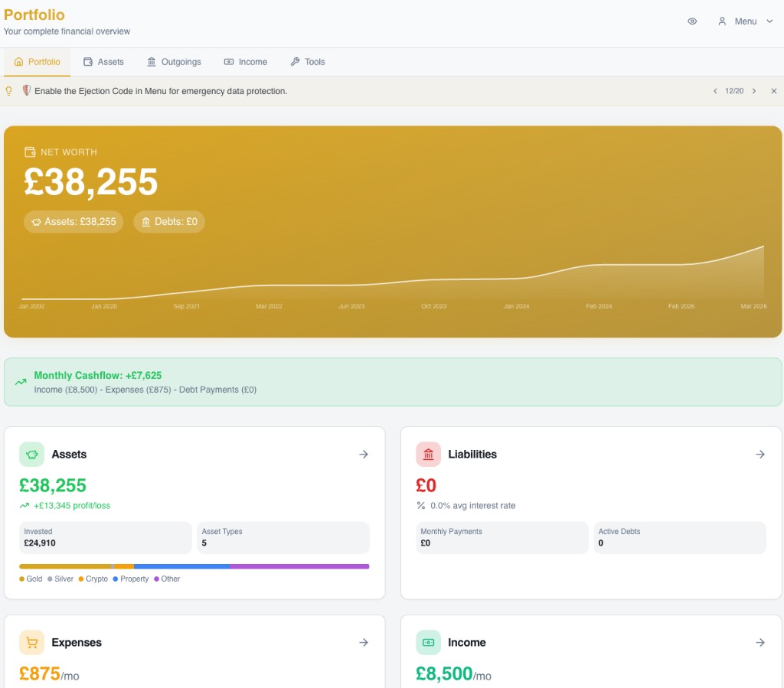The image size is (784, 688).
Task: Click the lightbulb icon in the tip banner
Action: (x=9, y=90)
